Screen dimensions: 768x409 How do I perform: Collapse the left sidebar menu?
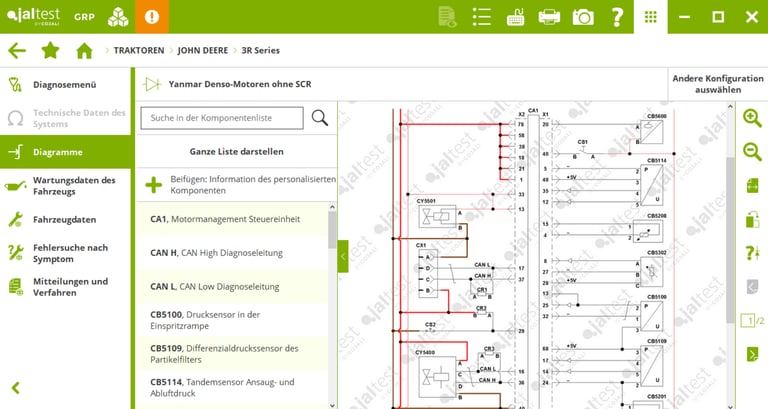[x=16, y=388]
